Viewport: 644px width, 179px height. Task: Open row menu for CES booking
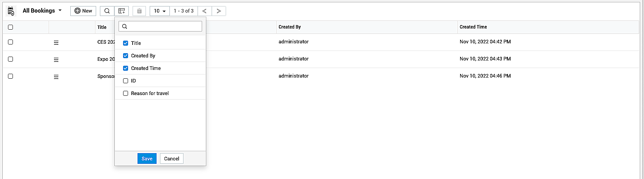56,43
